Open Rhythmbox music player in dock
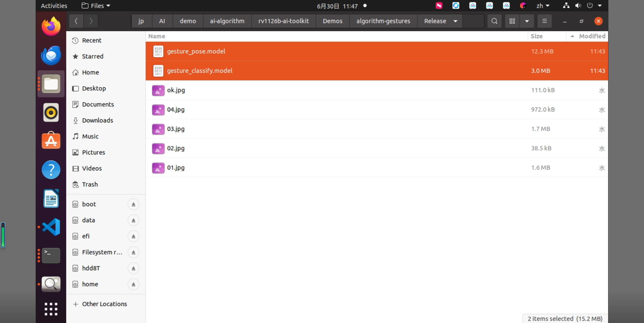Viewport: 644px width, 323px height. pos(51,112)
